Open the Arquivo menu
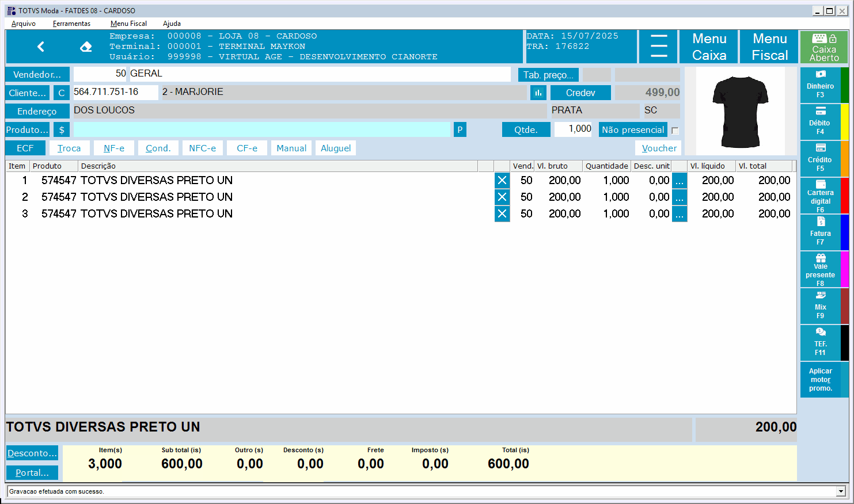 (24, 24)
